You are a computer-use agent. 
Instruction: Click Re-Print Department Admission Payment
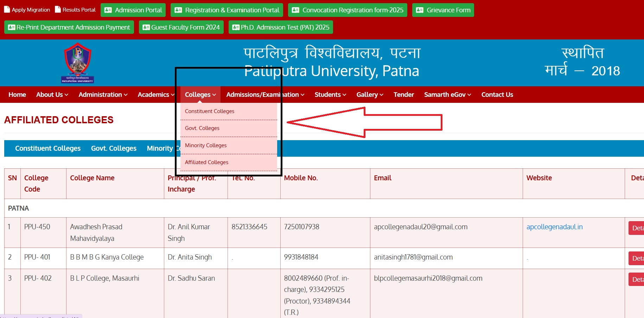click(69, 27)
